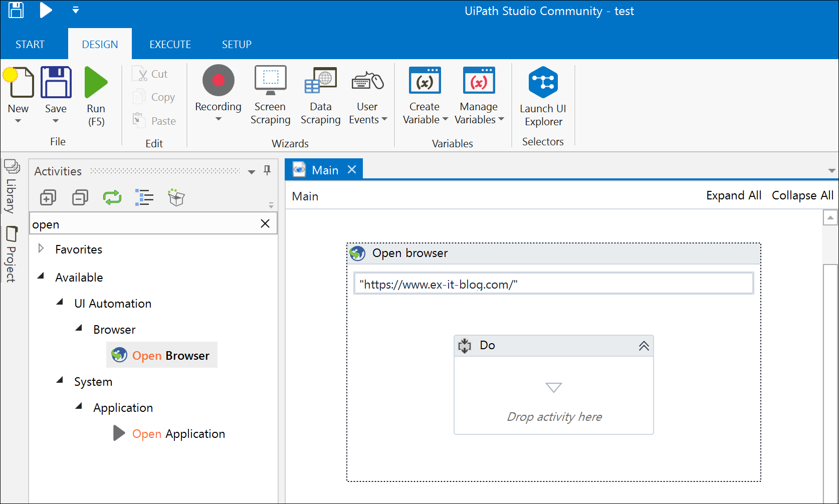Screen dimensions: 839x504
Task: Open the Library side panel tab
Action: [11, 187]
